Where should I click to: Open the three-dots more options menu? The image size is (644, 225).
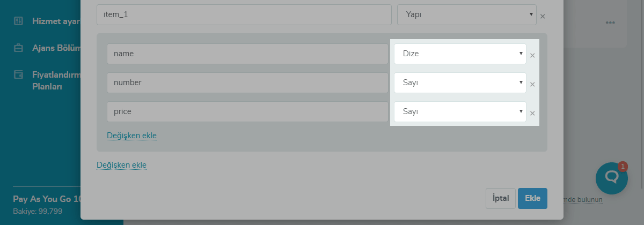(610, 22)
